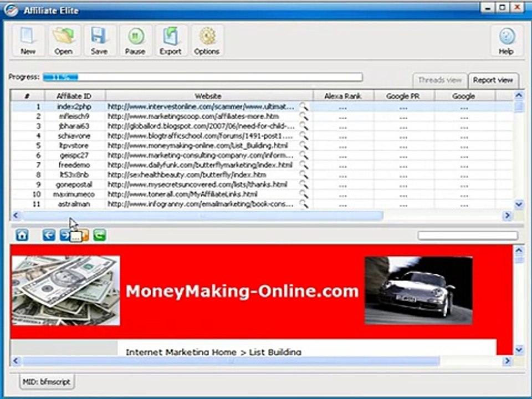Click the magnifier icon in the freedemo row
Viewport: 532px width, 399px height.
304,165
